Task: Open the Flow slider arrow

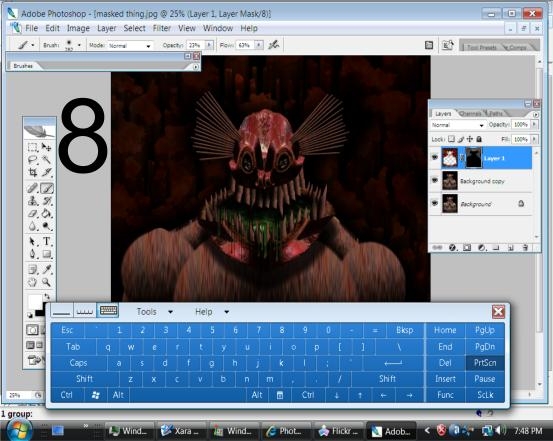Action: coord(259,45)
